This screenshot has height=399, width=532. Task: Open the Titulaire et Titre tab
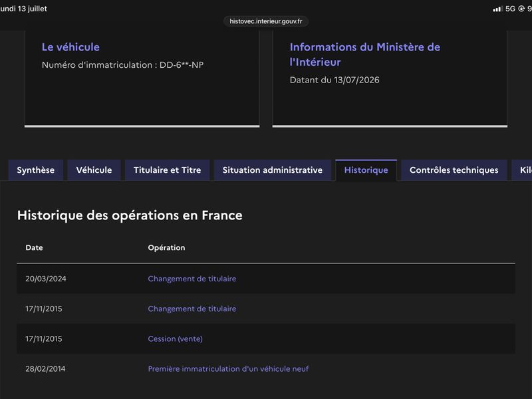[x=168, y=170]
